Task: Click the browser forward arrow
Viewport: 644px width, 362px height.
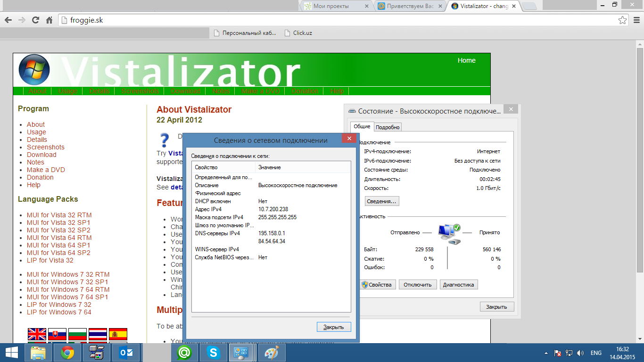Action: click(22, 20)
